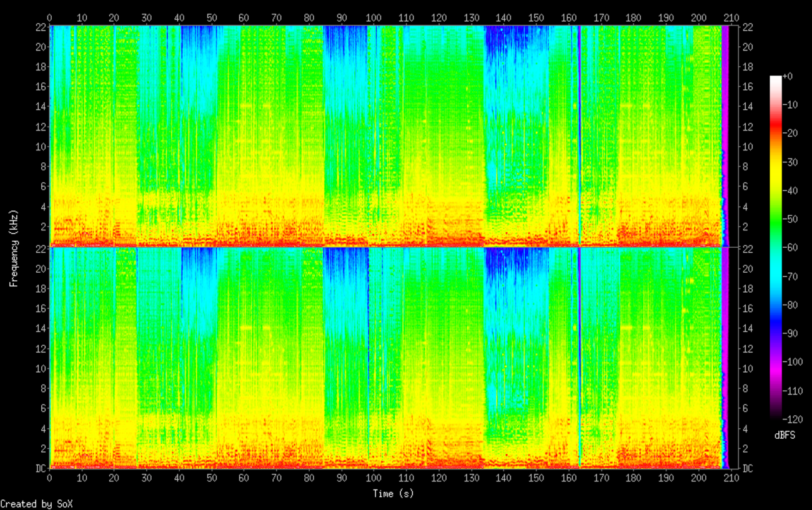The image size is (812, 510).
Task: Click the '-120' color scale label
Action: (793, 418)
